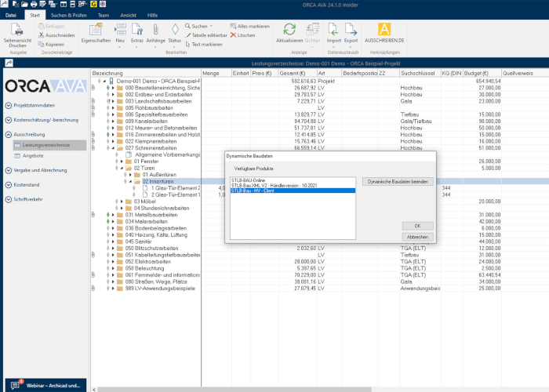Screen dimensions: 549x392
Task: Open the Team ribbon tab
Action: 104,15
